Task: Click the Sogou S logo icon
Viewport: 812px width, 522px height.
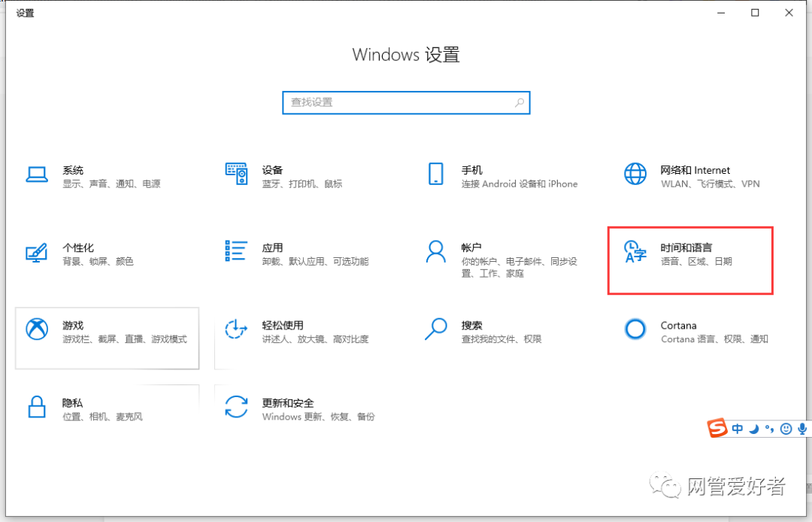Action: pyautogui.click(x=717, y=428)
